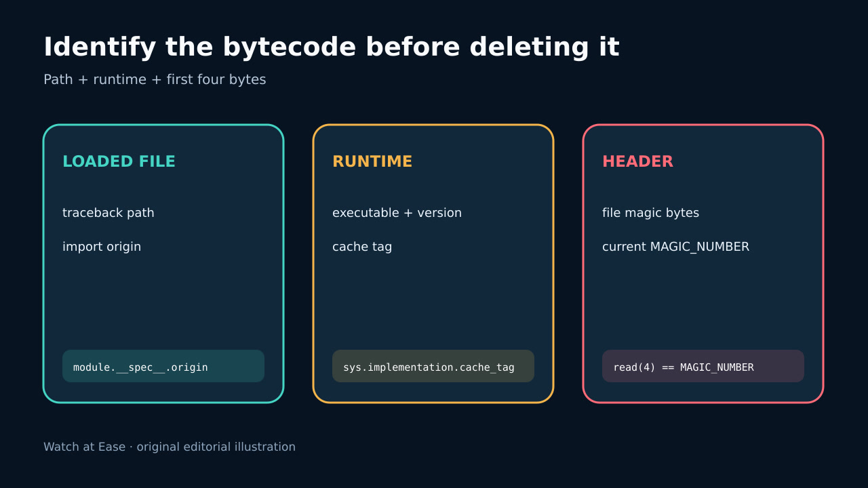Click the RUNTIME card heading
The image size is (868, 488).
pyautogui.click(x=372, y=162)
